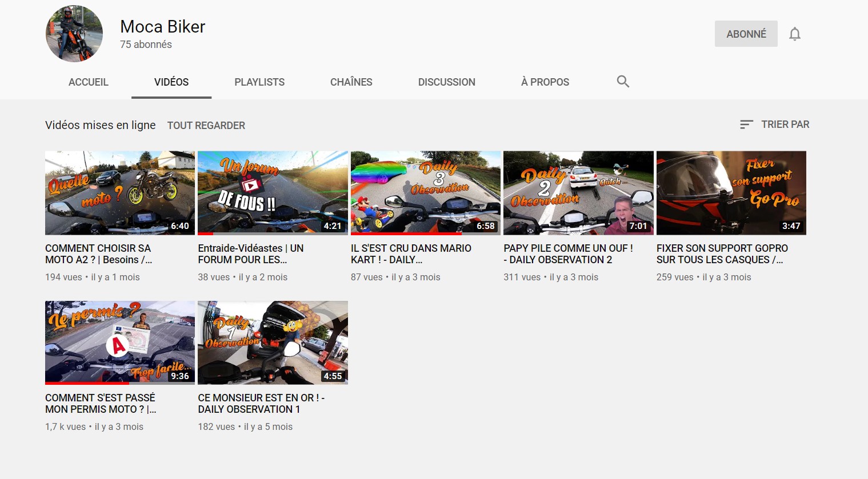This screenshot has width=868, height=479.
Task: Click the 9:36 duration badge
Action: [180, 376]
